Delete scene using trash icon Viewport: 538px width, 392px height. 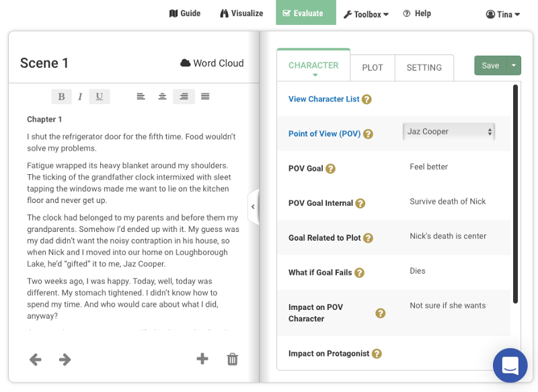pyautogui.click(x=233, y=359)
